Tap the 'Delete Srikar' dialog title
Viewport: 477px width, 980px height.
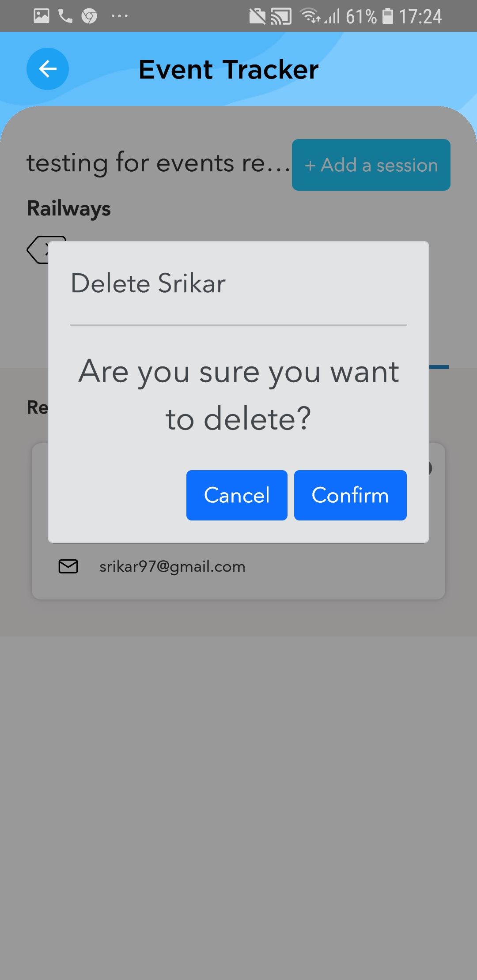[148, 283]
